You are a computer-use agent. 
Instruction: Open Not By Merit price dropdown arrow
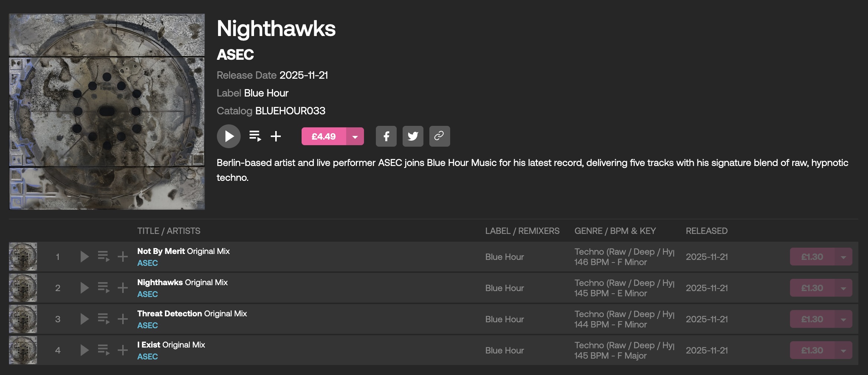pyautogui.click(x=843, y=257)
